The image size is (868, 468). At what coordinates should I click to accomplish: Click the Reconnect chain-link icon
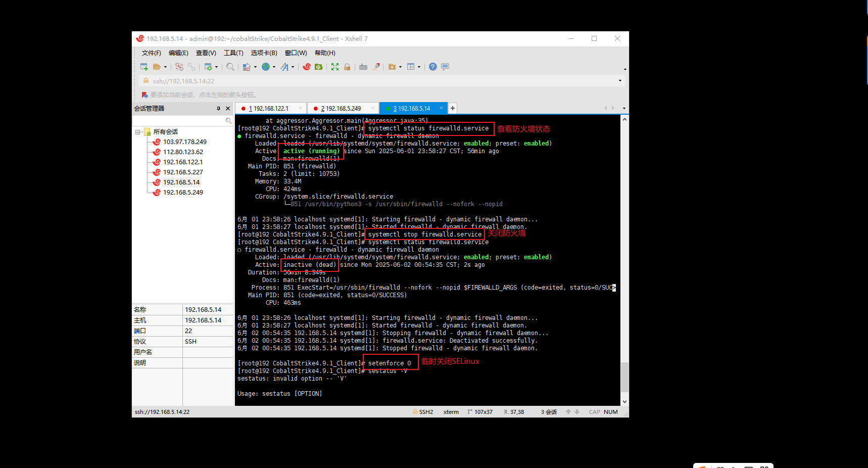[191, 67]
